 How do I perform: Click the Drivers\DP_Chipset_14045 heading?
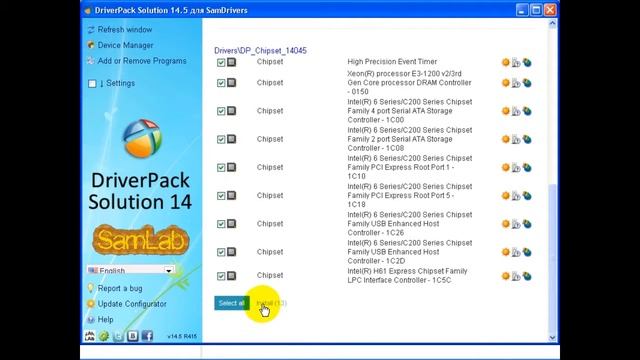click(x=260, y=51)
